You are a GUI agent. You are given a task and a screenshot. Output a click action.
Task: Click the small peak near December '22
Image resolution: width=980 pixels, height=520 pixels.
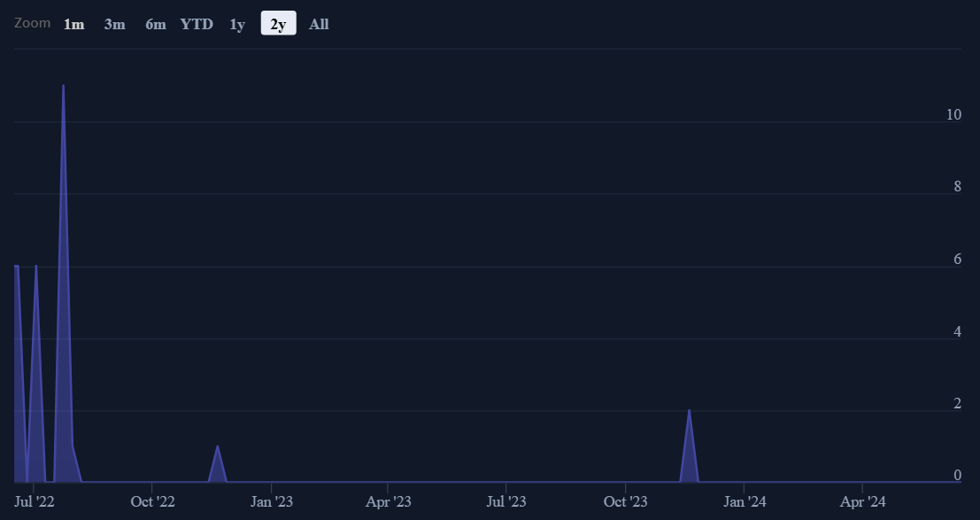coord(218,446)
